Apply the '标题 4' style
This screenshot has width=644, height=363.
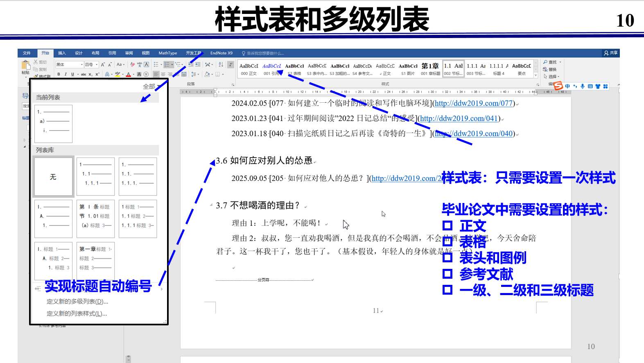click(499, 69)
